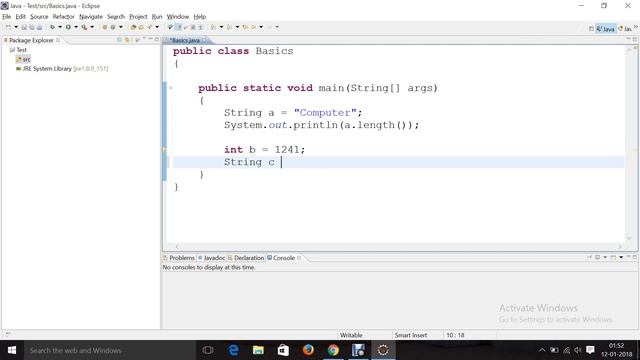Click the Search the web and Windows box
Image resolution: width=640 pixels, height=360 pixels.
coord(110,350)
